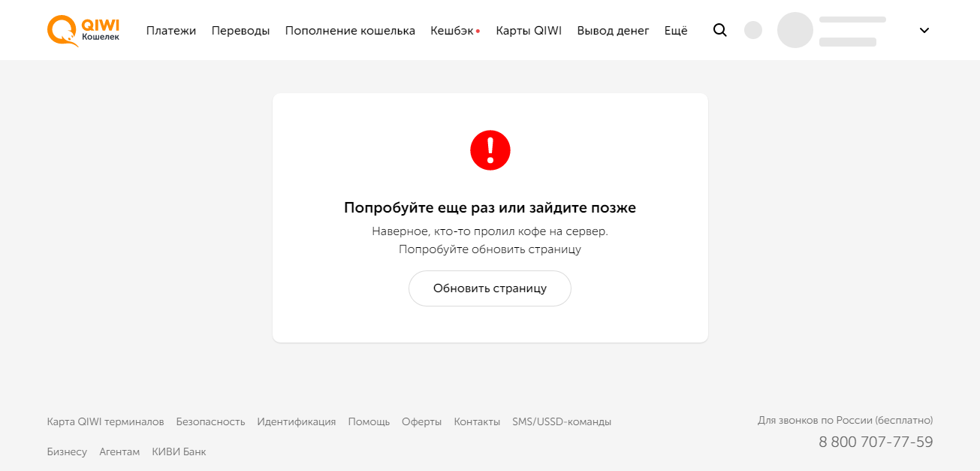
Task: Open Карты QIWI section
Action: [529, 31]
